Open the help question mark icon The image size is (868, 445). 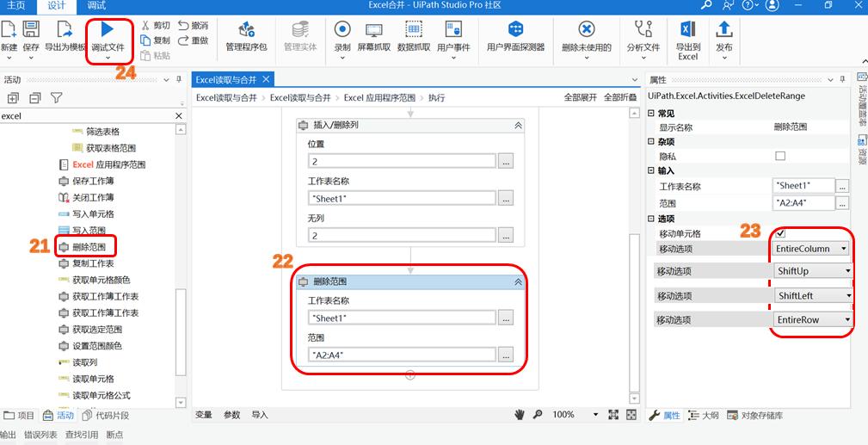pos(748,5)
